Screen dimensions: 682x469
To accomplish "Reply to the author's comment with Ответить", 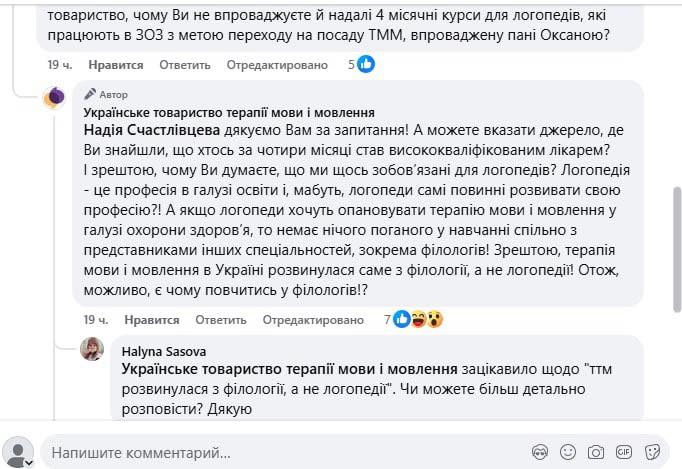I will [215, 320].
